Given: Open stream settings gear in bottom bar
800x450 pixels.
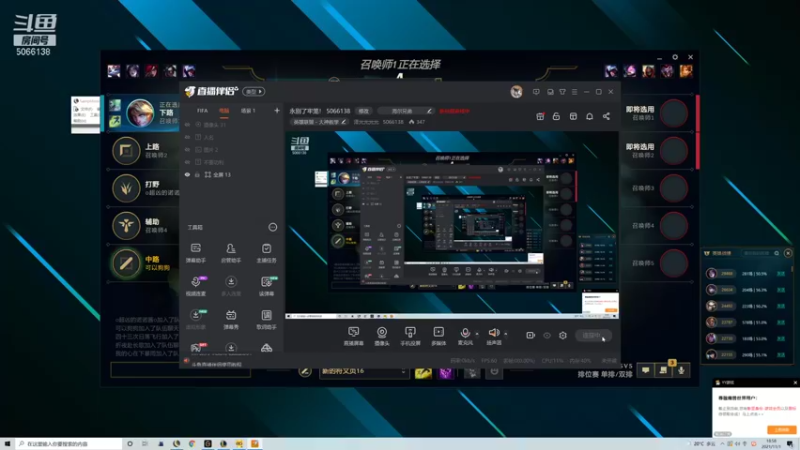Looking at the screenshot, I should coord(563,335).
